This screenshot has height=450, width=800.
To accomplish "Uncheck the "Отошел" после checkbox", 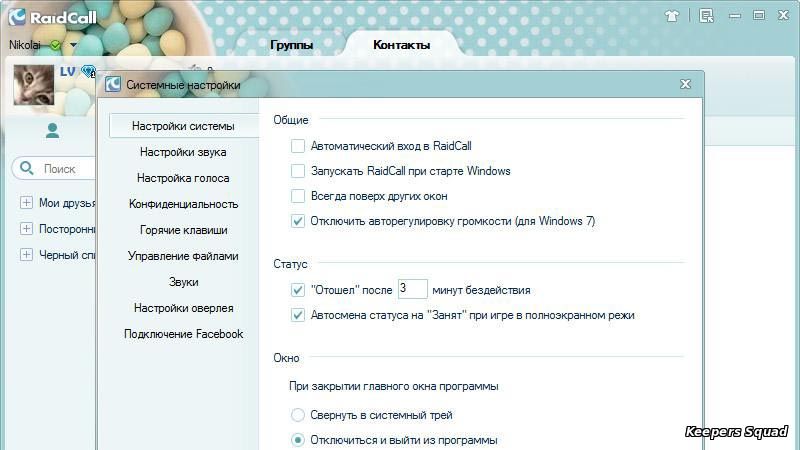I will [x=298, y=290].
